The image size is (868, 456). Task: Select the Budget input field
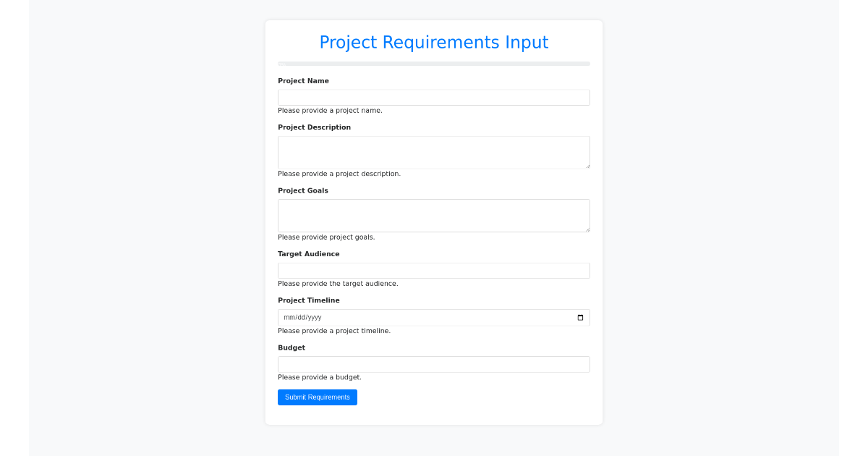[434, 364]
